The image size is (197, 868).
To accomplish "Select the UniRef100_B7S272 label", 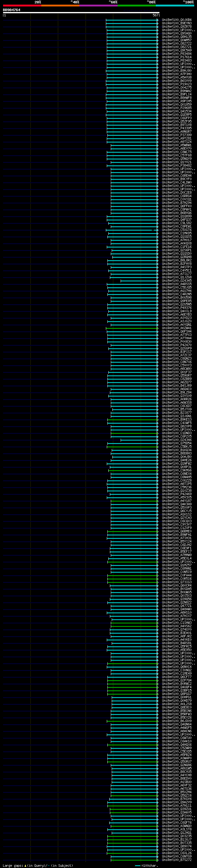I will (x=177, y=860).
